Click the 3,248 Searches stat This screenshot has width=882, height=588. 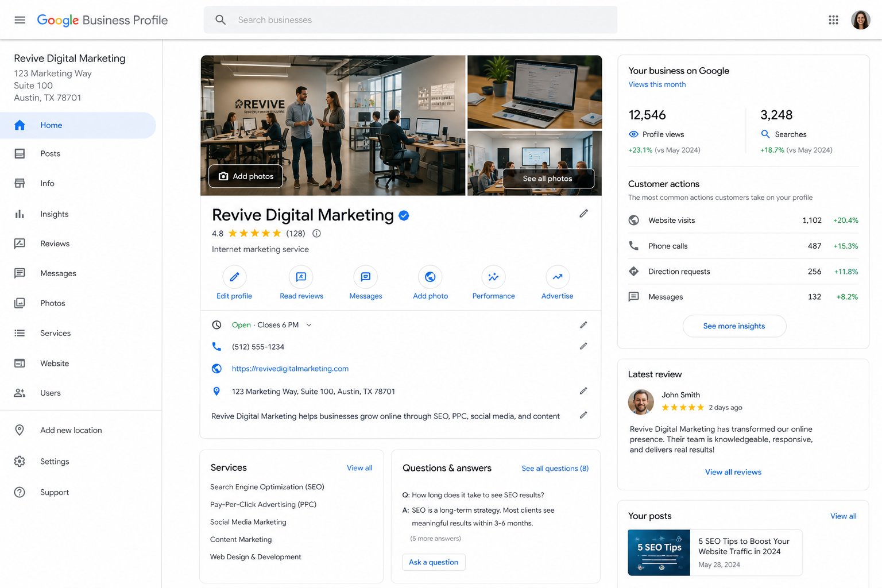click(796, 131)
